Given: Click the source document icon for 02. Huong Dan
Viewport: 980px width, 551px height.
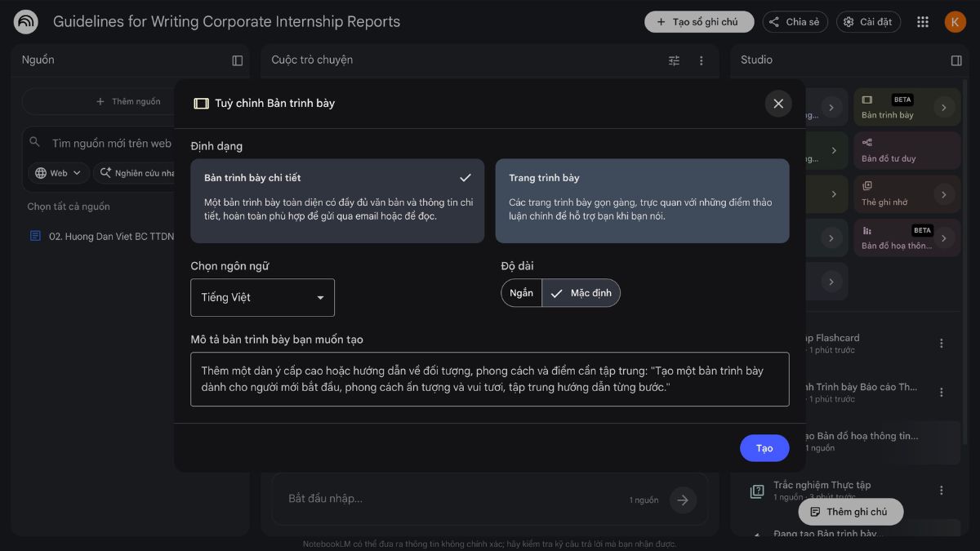Looking at the screenshot, I should click(35, 236).
